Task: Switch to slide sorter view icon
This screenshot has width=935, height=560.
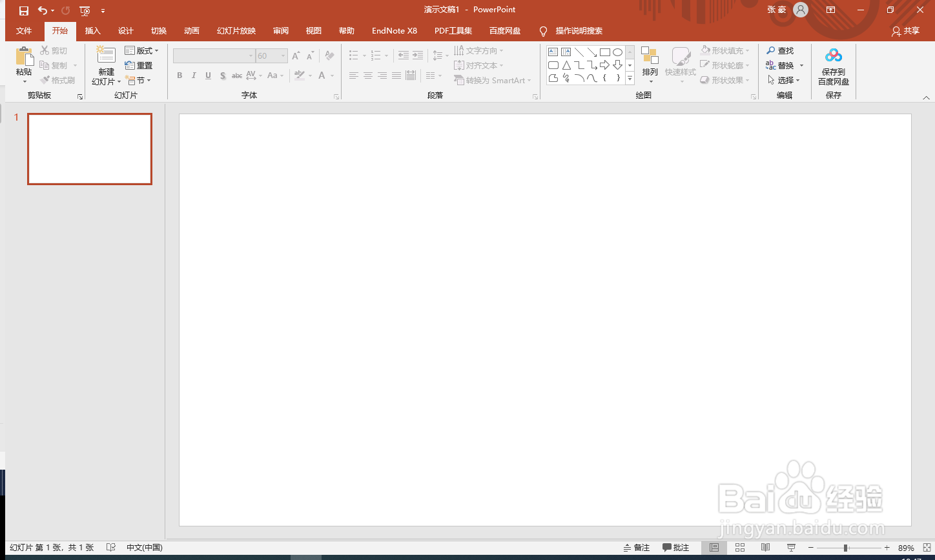Action: 740,548
